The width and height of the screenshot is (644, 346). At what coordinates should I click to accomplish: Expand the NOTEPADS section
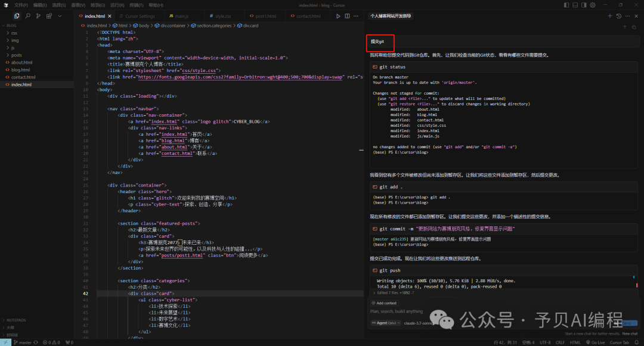click(16, 320)
